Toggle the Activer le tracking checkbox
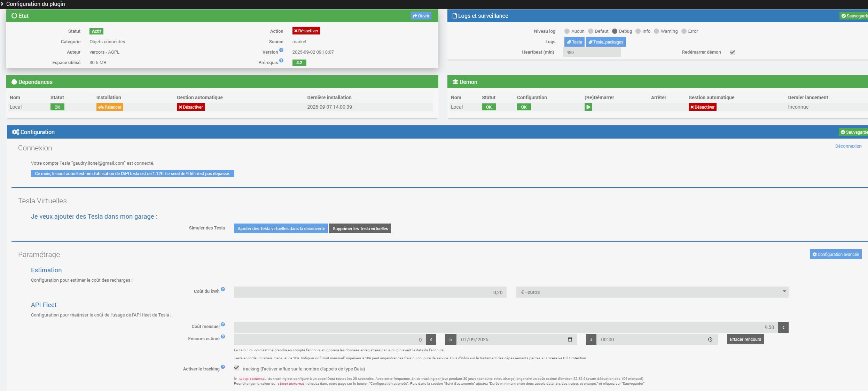 pyautogui.click(x=236, y=368)
